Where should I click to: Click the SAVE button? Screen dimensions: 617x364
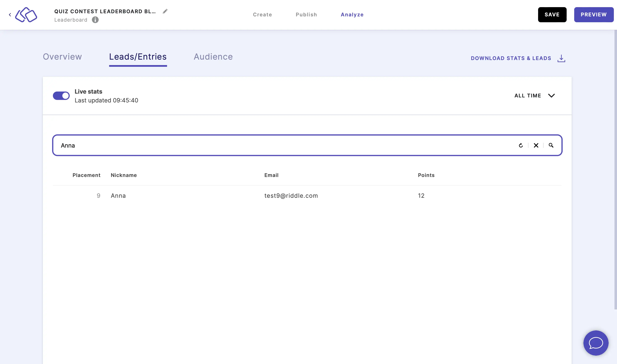pyautogui.click(x=552, y=14)
